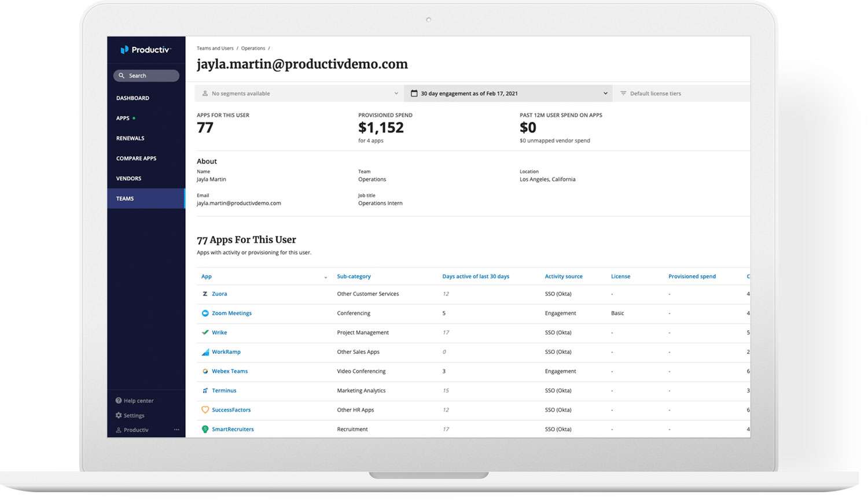Image resolution: width=868 pixels, height=503 pixels.
Task: Click the Zuora app icon
Action: pos(205,294)
